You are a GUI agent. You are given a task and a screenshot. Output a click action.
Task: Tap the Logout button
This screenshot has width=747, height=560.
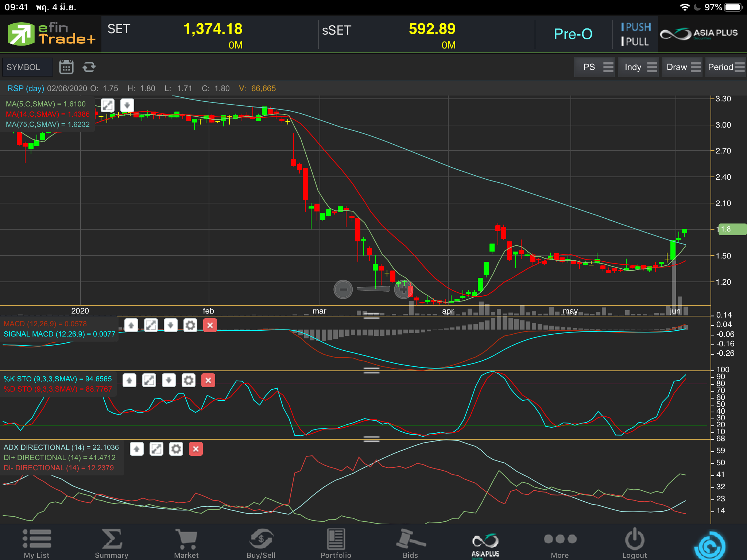coord(634,543)
